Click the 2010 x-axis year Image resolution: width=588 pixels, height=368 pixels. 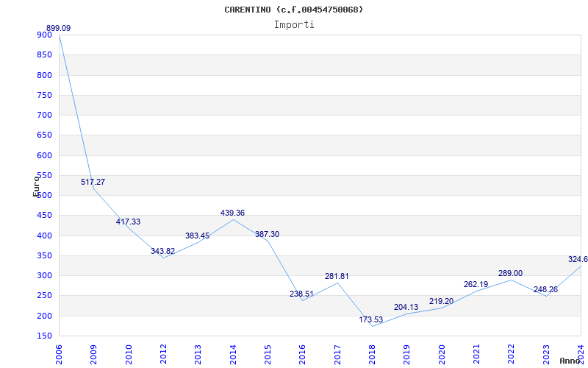[129, 355]
